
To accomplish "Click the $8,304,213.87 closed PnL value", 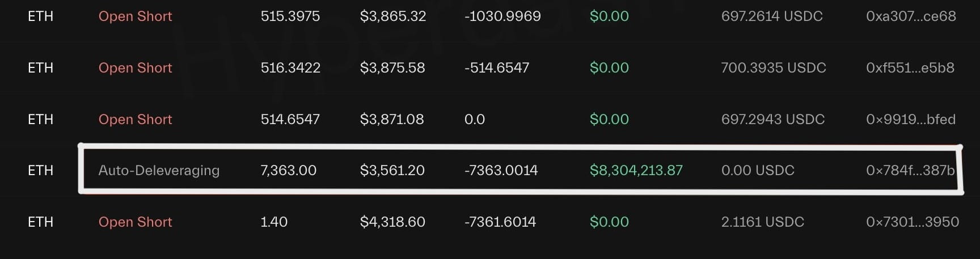I will (636, 171).
